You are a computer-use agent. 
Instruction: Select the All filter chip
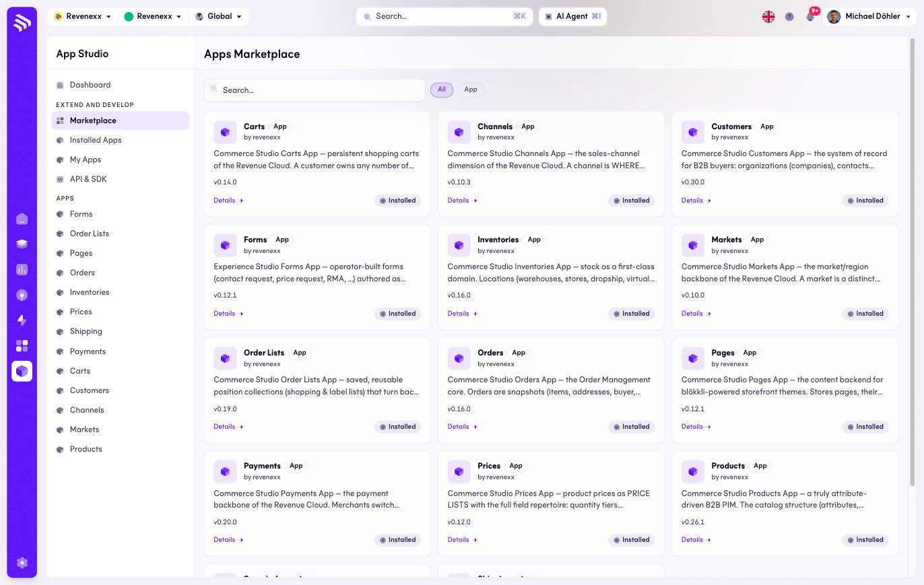tap(442, 90)
